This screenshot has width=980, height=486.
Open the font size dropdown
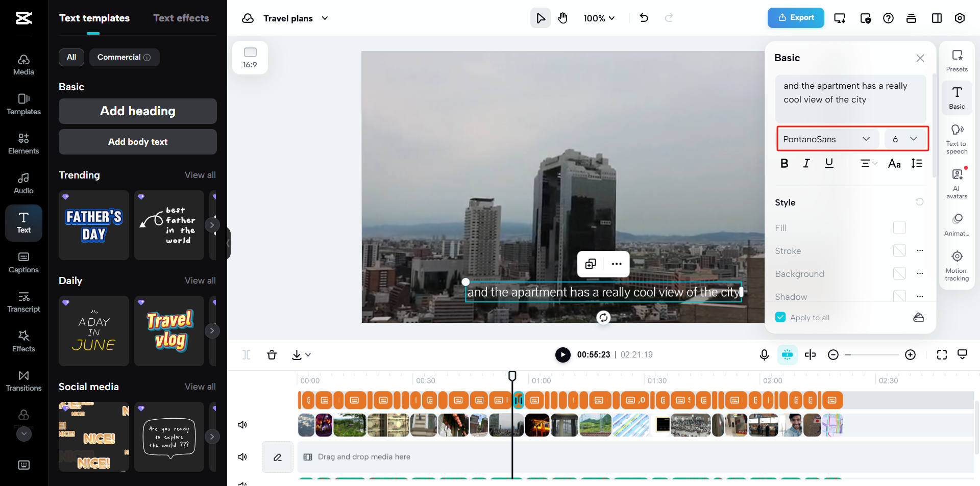pyautogui.click(x=905, y=139)
